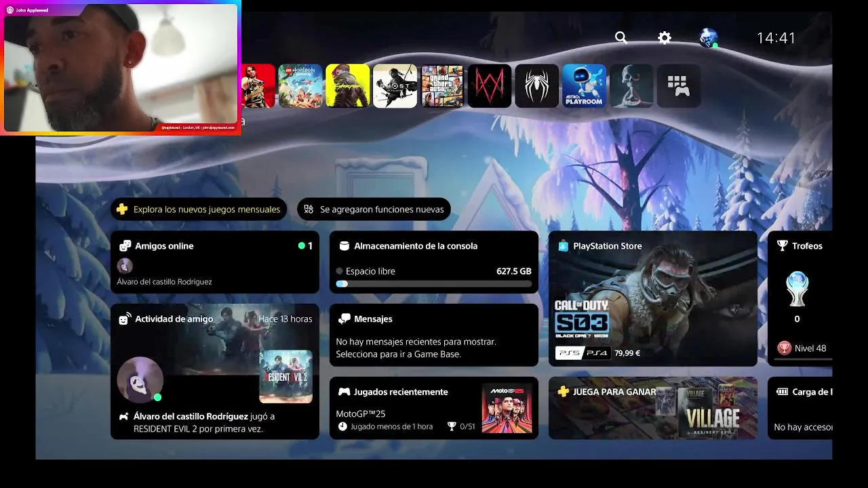This screenshot has width=868, height=488.
Task: Click the Espacio libre storage bar
Action: 434,284
